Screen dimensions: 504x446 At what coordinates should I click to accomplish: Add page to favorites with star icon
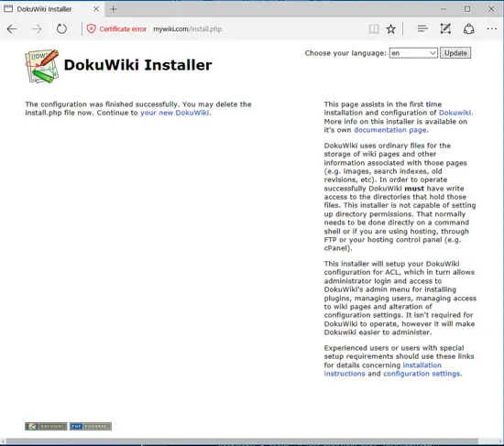391,29
